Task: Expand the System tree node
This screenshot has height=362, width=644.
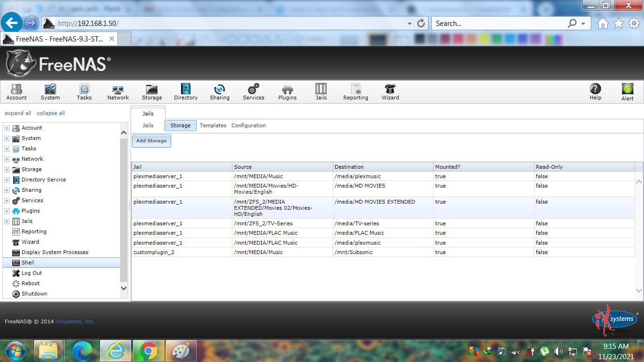Action: pyautogui.click(x=7, y=138)
